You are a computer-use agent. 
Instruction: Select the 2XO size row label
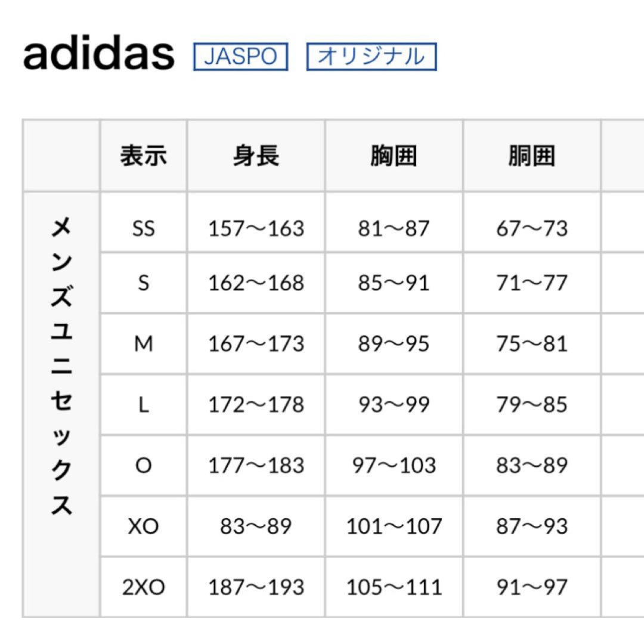143,587
